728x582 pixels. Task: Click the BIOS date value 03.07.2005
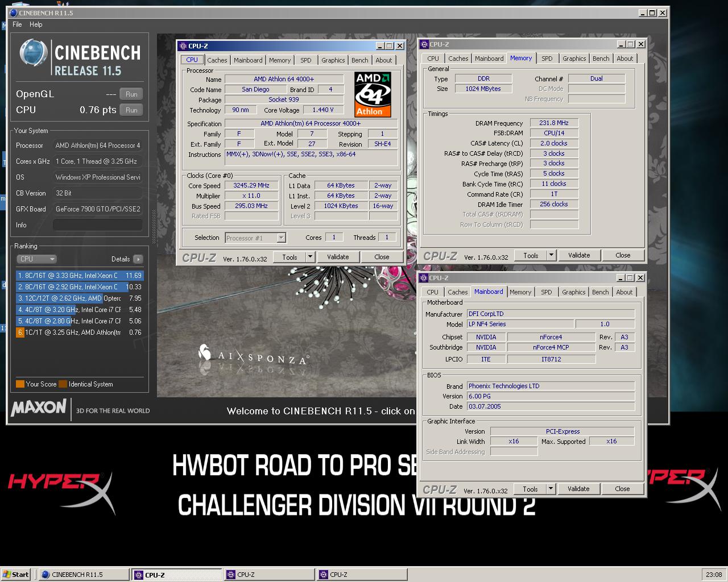[x=551, y=406]
